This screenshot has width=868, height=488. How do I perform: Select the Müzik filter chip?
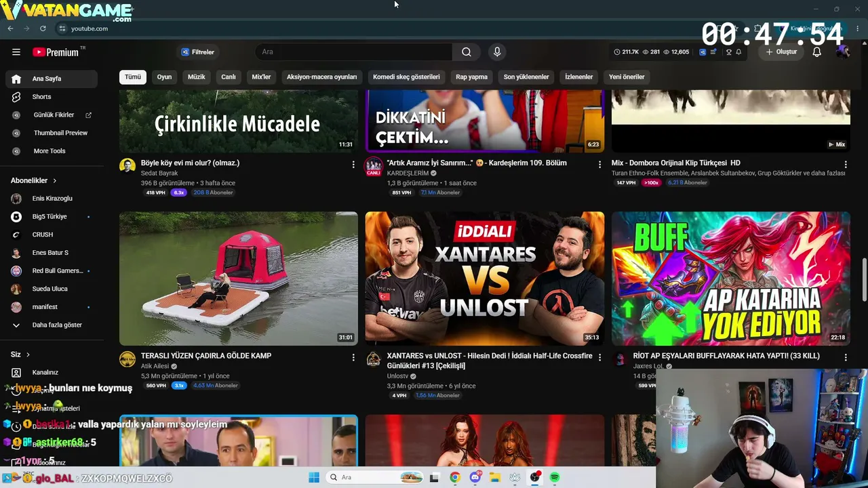196,77
